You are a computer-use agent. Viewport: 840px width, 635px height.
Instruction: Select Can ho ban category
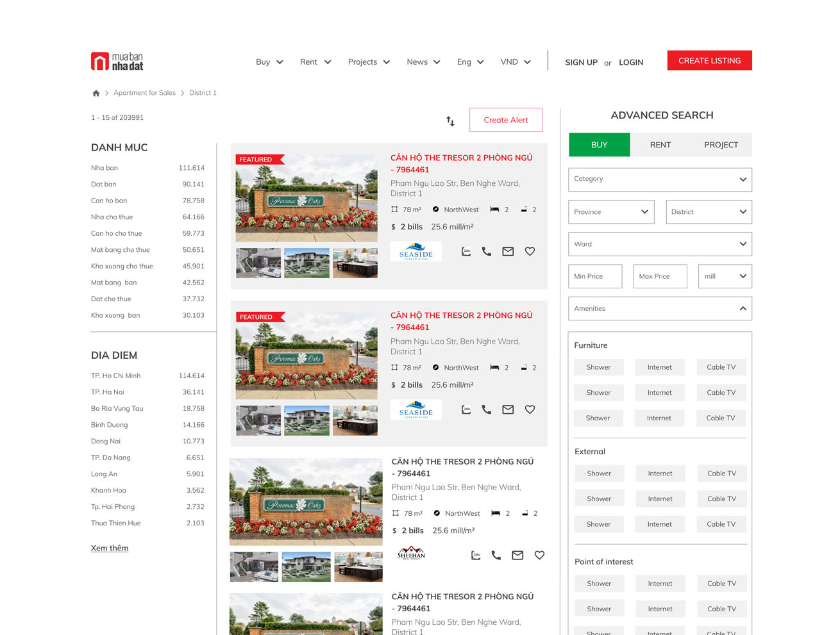pyautogui.click(x=147, y=201)
